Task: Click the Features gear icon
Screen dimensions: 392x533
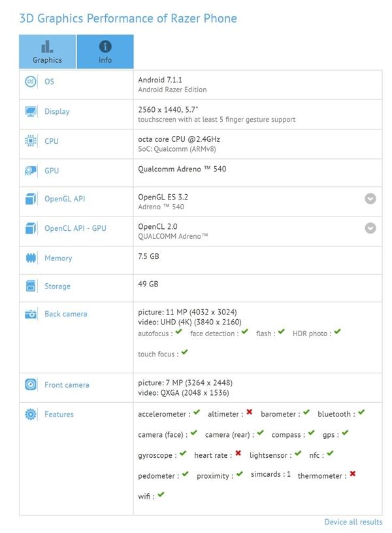Action: coord(31,415)
